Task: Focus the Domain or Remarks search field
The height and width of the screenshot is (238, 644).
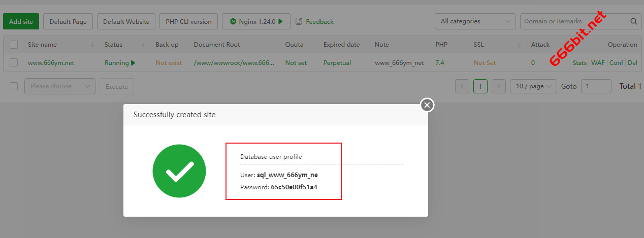Action: click(574, 21)
